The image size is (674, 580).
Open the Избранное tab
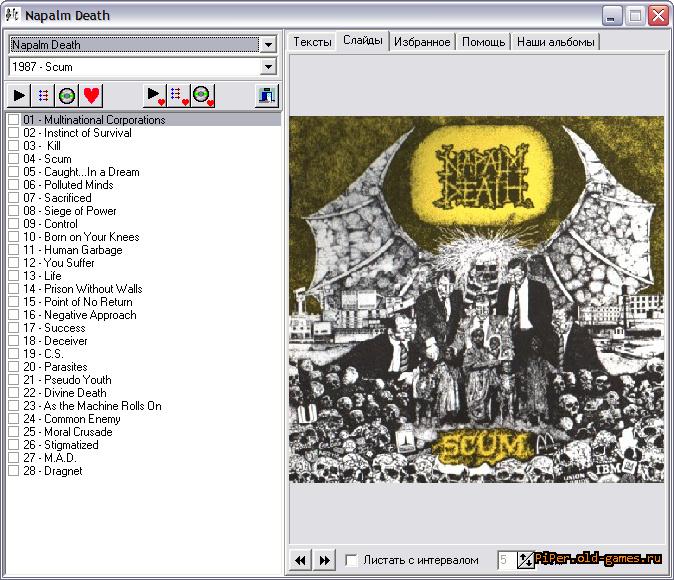click(x=422, y=42)
